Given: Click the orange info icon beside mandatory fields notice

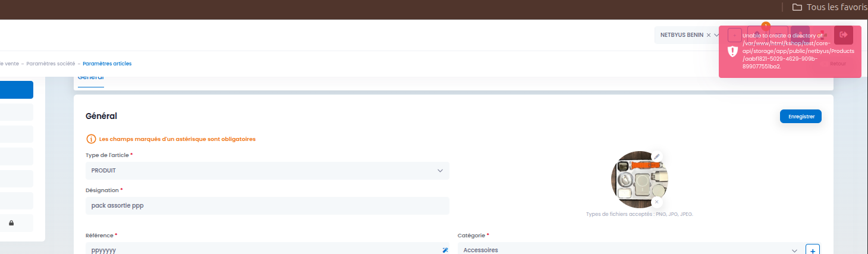Looking at the screenshot, I should tap(91, 139).
